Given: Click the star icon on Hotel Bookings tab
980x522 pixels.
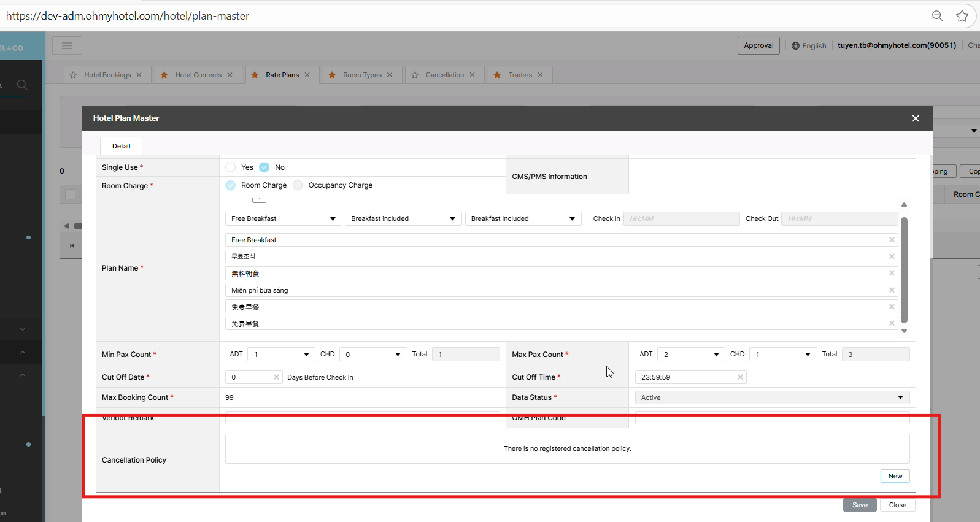Looking at the screenshot, I should coord(73,75).
